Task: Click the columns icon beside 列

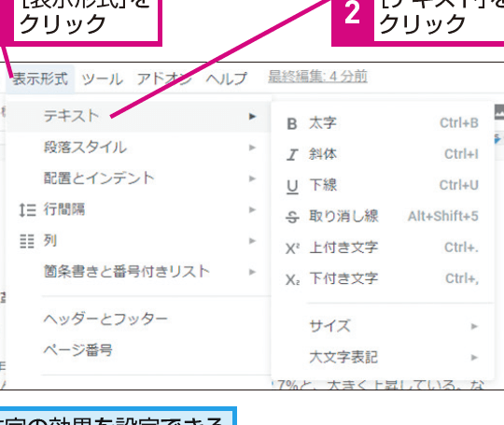Action: point(27,241)
